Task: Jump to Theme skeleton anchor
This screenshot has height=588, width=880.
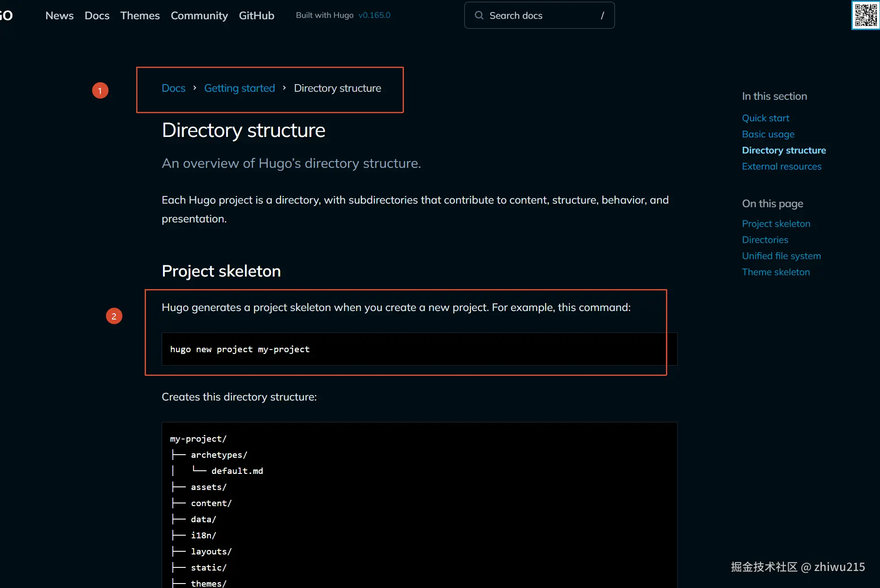Action: pos(776,272)
